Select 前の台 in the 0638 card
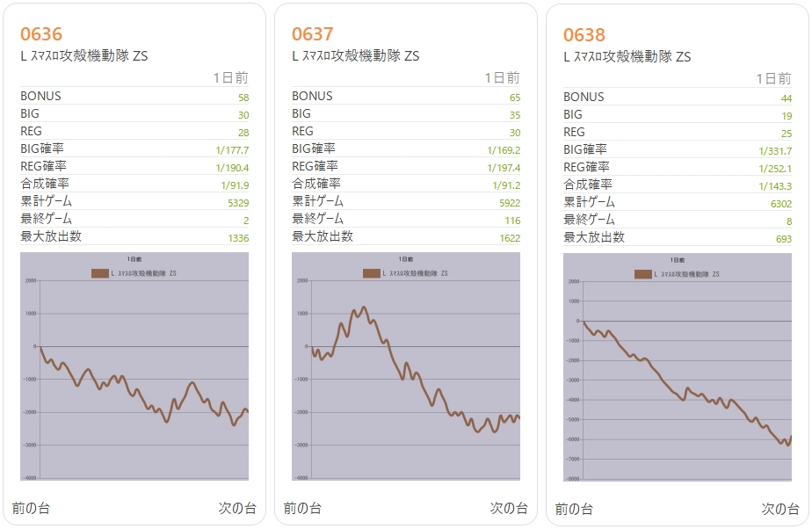Screen dimensions: 812x529 [574, 508]
